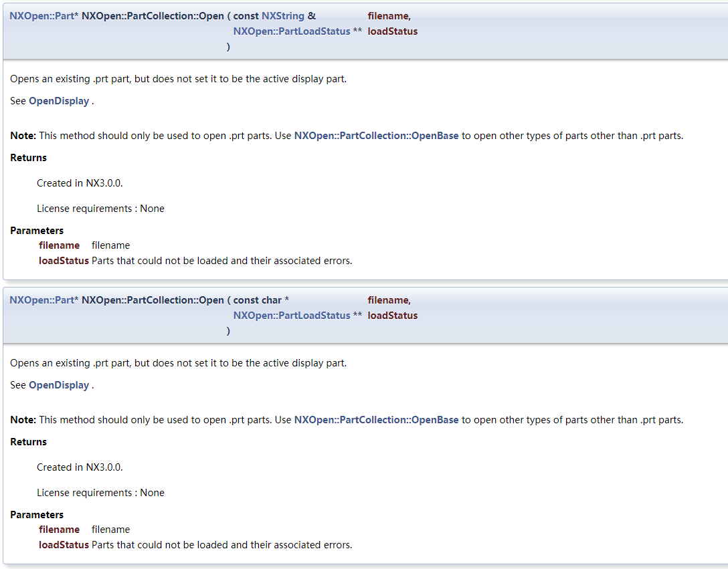Open NXOpen::PartCollection::OpenBase link in first note
The image size is (728, 569).
pos(376,136)
